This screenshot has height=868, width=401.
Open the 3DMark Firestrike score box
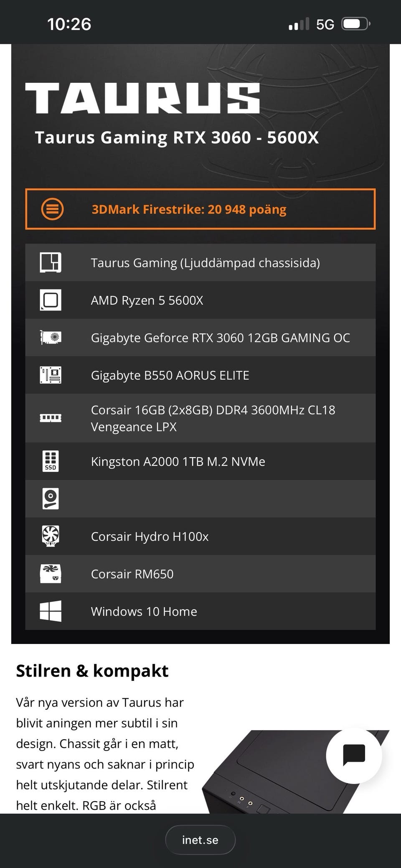click(200, 209)
